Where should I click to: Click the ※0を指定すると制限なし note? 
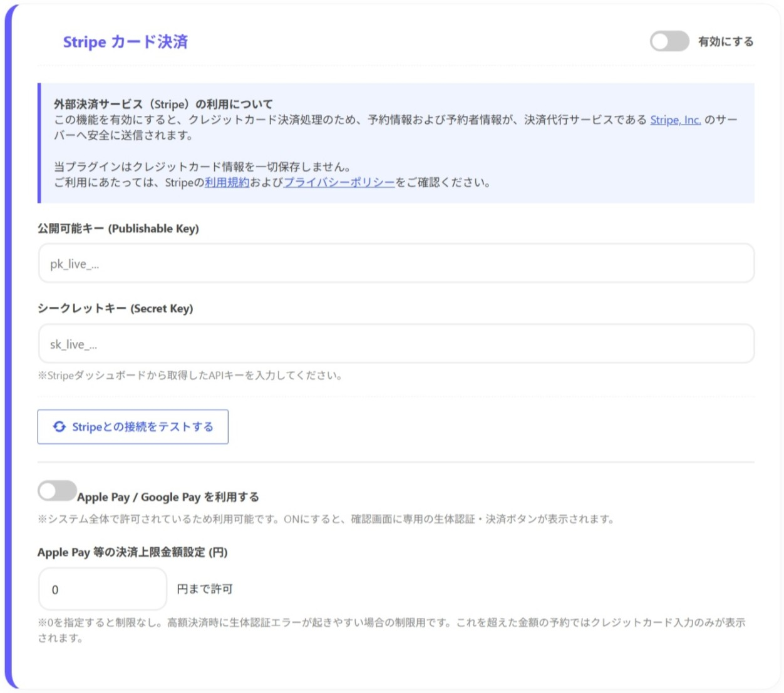click(391, 630)
